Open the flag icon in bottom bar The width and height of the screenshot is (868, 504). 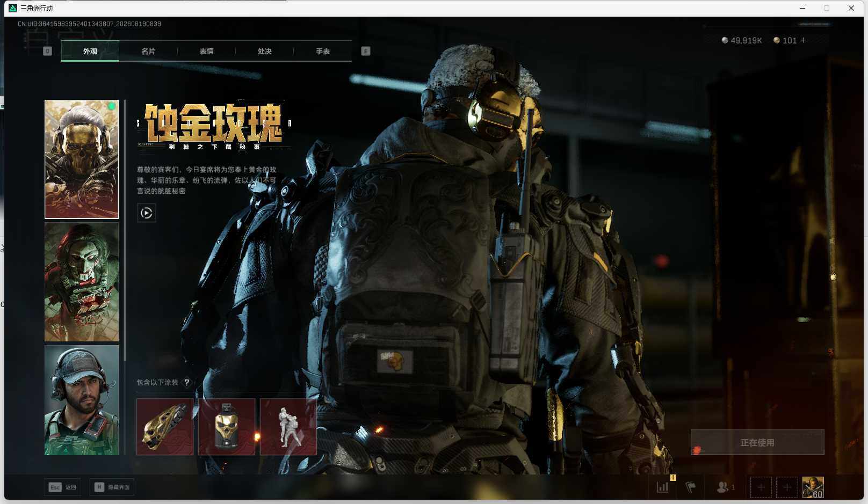click(x=691, y=487)
